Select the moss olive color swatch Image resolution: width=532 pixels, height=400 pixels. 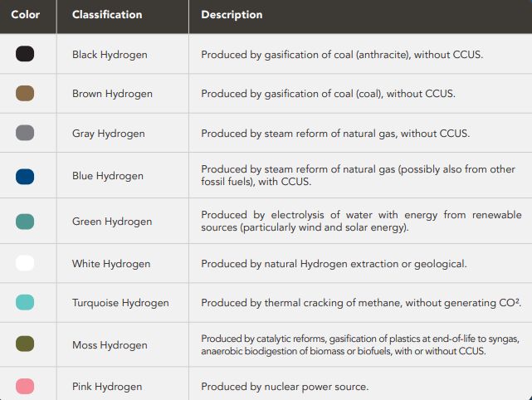pyautogui.click(x=25, y=344)
